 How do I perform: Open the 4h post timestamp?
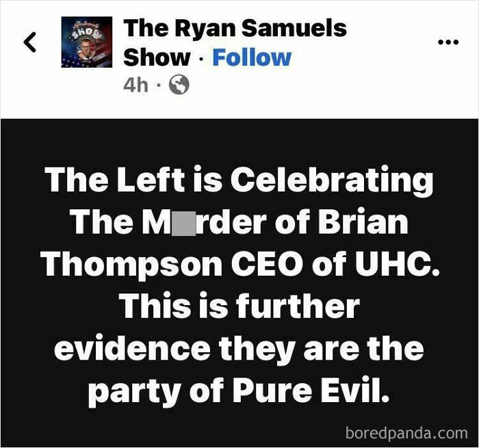pos(135,85)
